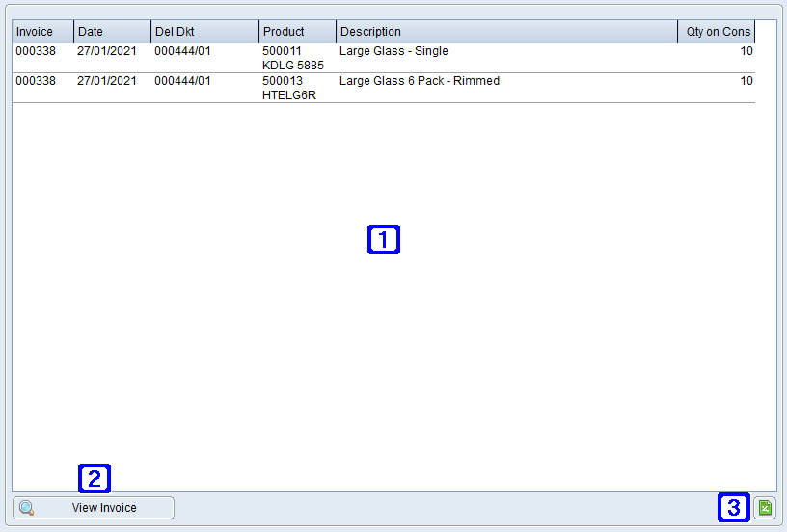The width and height of the screenshot is (787, 532).
Task: Click the Date column header
Action: click(112, 32)
